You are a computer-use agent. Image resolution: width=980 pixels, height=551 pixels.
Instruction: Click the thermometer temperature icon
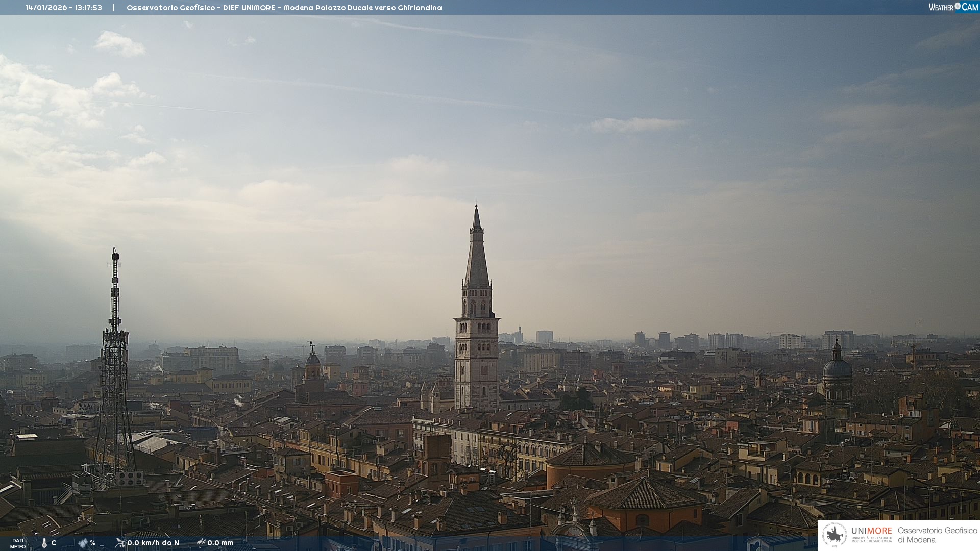click(x=44, y=543)
